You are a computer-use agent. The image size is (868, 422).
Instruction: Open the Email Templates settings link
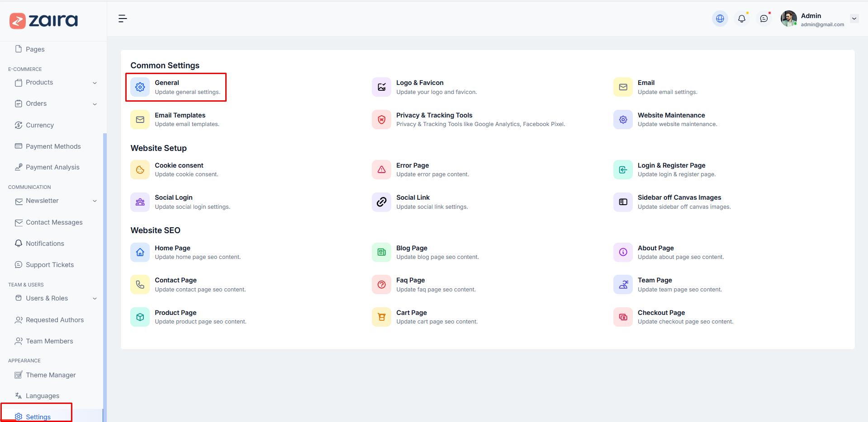(180, 115)
